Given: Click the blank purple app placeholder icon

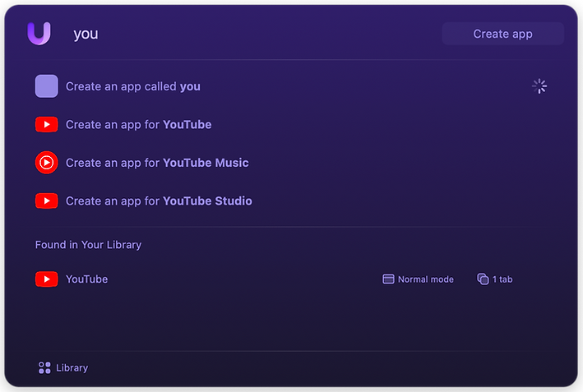Looking at the screenshot, I should click(47, 86).
